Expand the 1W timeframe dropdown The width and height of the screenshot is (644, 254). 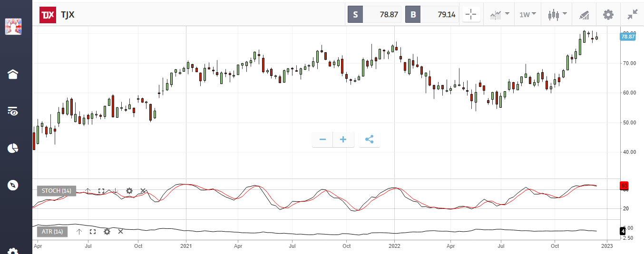[527, 15]
